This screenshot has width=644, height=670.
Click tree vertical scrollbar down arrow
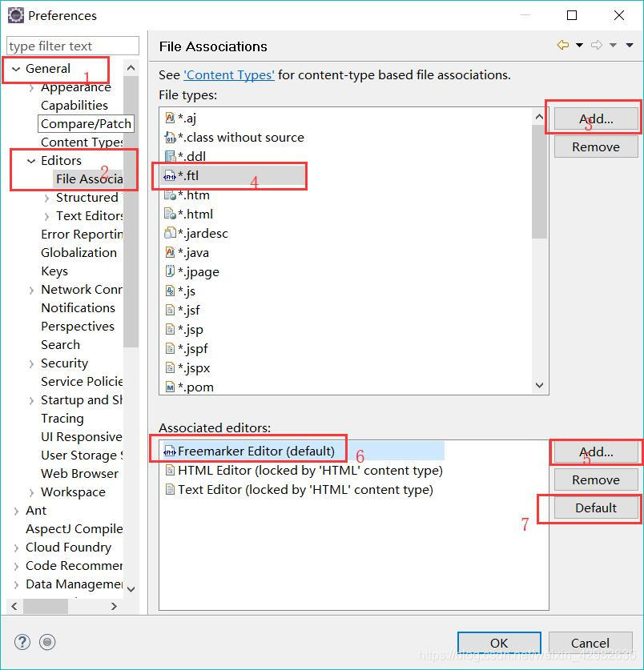point(131,590)
